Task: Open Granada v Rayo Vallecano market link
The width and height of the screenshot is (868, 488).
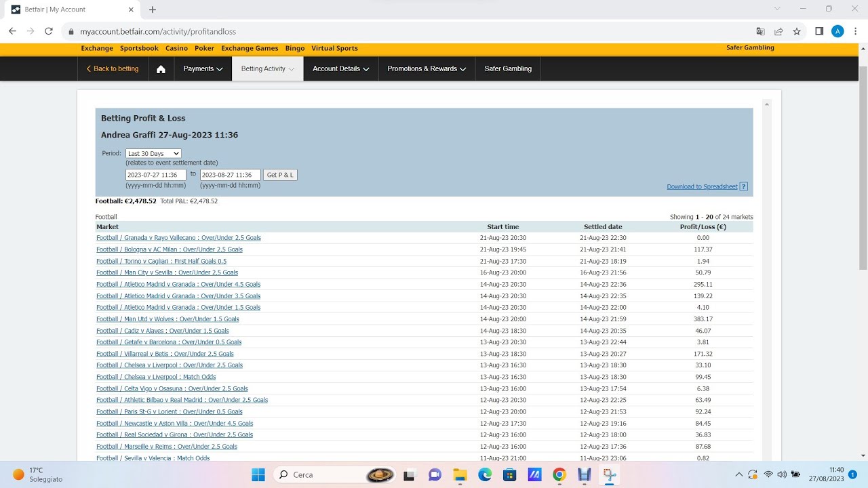Action: pos(178,238)
